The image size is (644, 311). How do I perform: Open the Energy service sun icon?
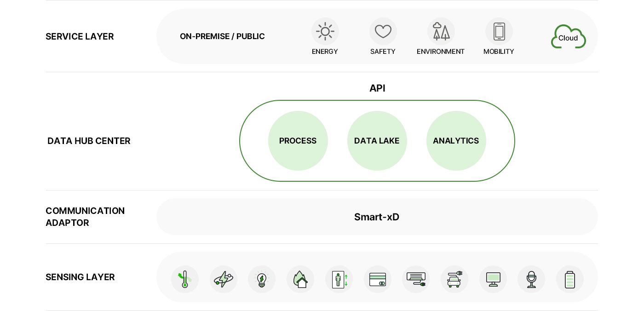[x=325, y=31]
